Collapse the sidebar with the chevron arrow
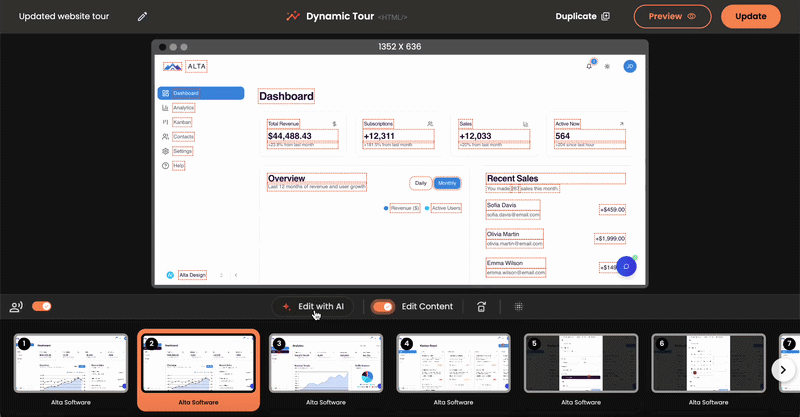 pyautogui.click(x=235, y=274)
